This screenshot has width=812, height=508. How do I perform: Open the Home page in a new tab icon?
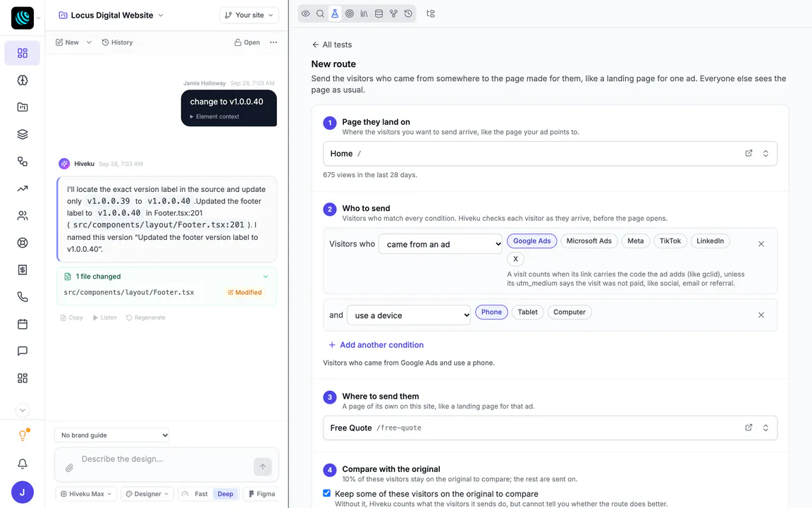tap(749, 153)
